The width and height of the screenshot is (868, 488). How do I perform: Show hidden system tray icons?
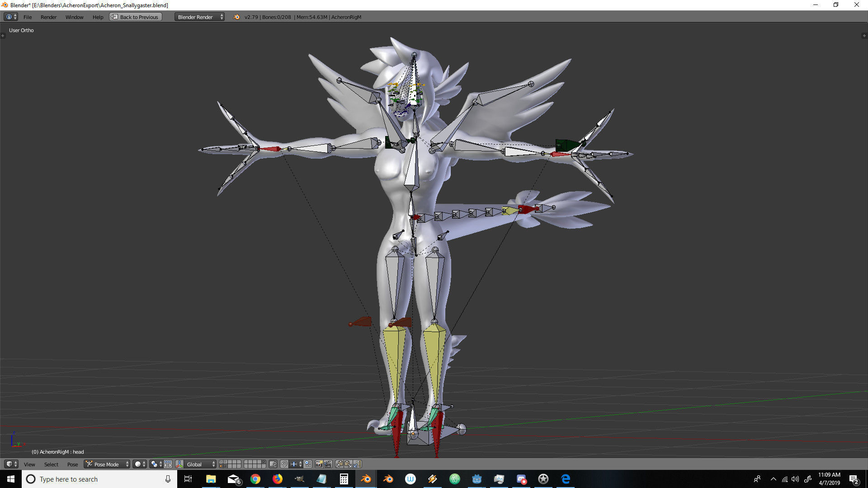774,479
